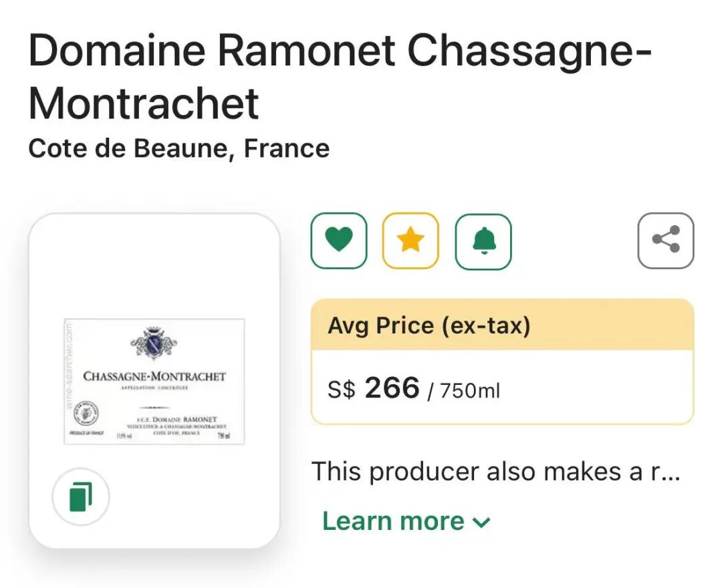Viewport: 722px width, 588px height.
Task: Expand the chevron beside Learn more
Action: click(482, 523)
